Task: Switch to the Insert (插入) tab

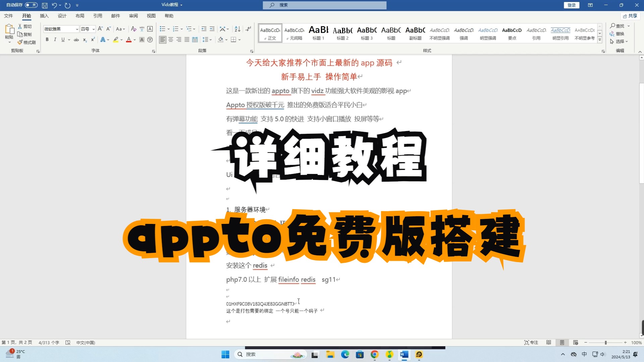Action: (44, 16)
